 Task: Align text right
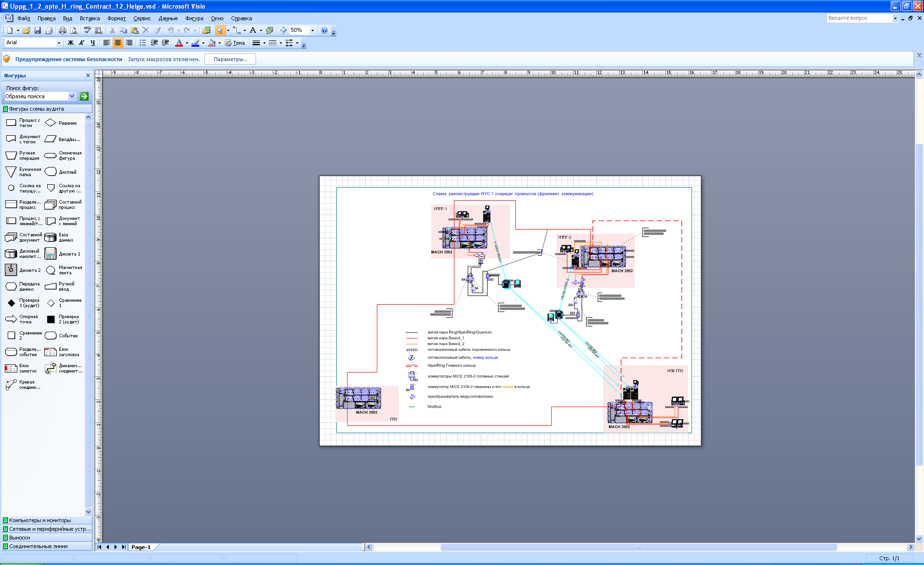click(129, 43)
